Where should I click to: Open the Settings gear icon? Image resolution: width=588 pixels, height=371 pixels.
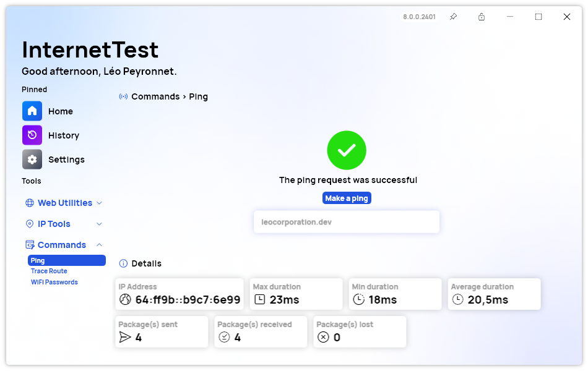pyautogui.click(x=32, y=160)
